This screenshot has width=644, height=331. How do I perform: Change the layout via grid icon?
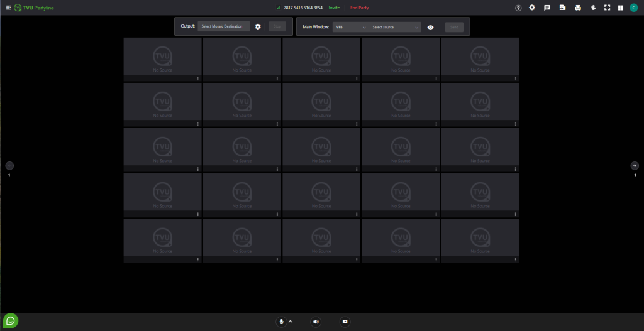621,8
